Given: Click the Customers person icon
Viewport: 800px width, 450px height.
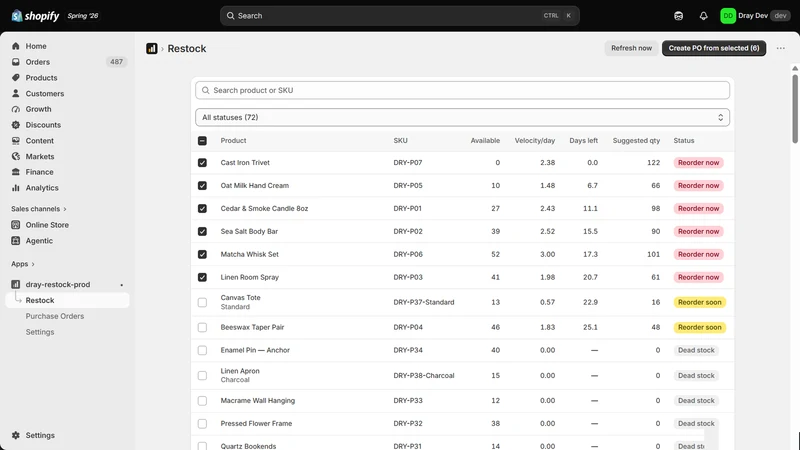Looking at the screenshot, I should coord(16,93).
